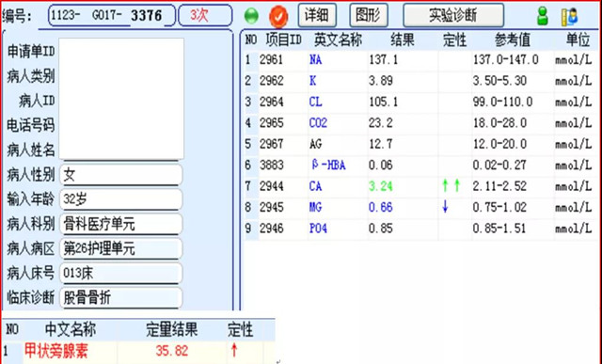Click the 定量结果 column header
The height and width of the screenshot is (364, 602).
[171, 329]
